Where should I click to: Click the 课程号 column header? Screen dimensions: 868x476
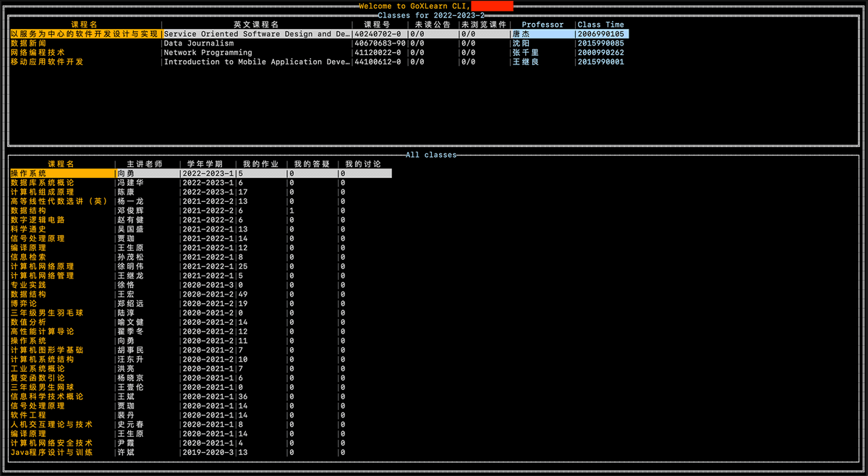tap(377, 25)
